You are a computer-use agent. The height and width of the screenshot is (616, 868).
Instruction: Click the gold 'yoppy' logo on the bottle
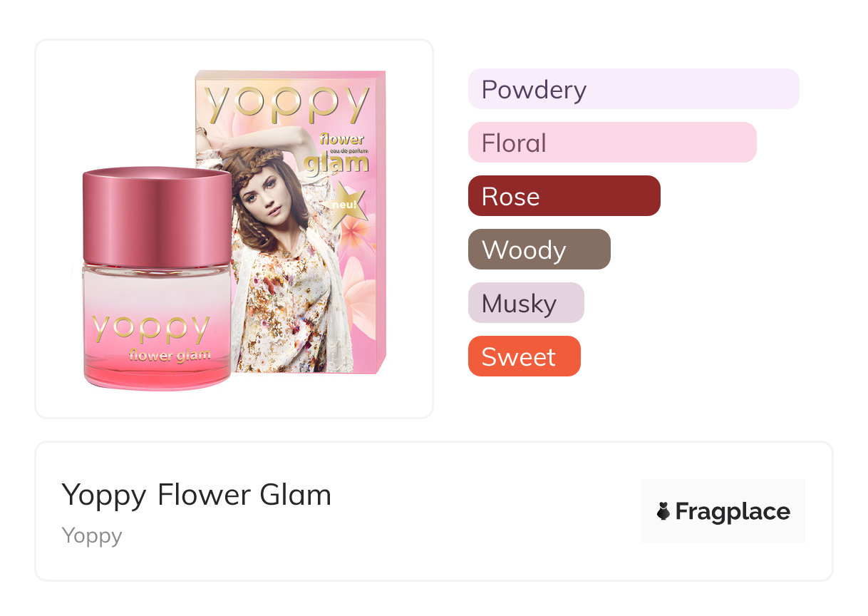151,329
